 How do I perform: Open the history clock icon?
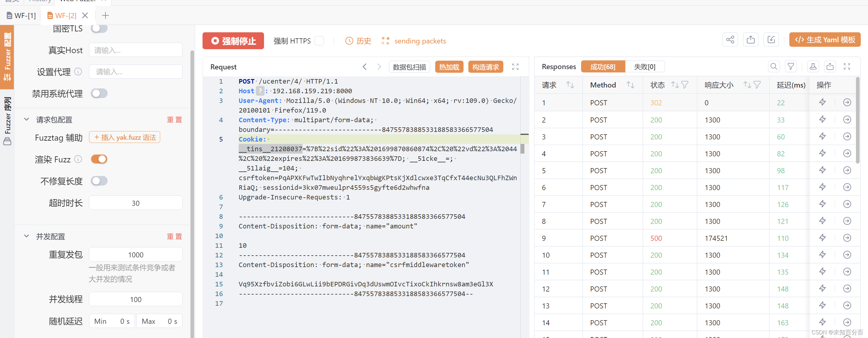point(349,41)
